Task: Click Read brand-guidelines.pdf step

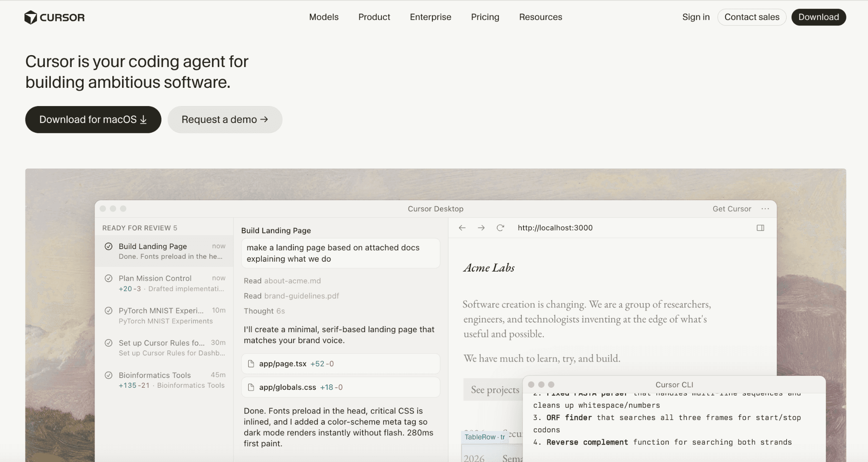Action: click(x=291, y=296)
